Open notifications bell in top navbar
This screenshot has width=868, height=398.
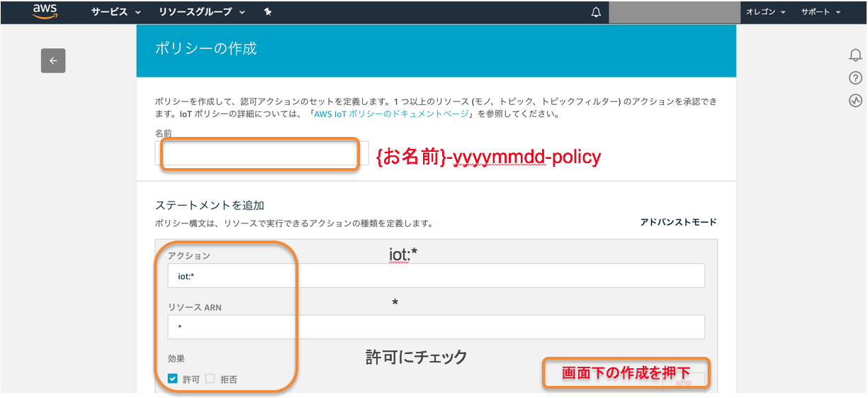pyautogui.click(x=596, y=12)
